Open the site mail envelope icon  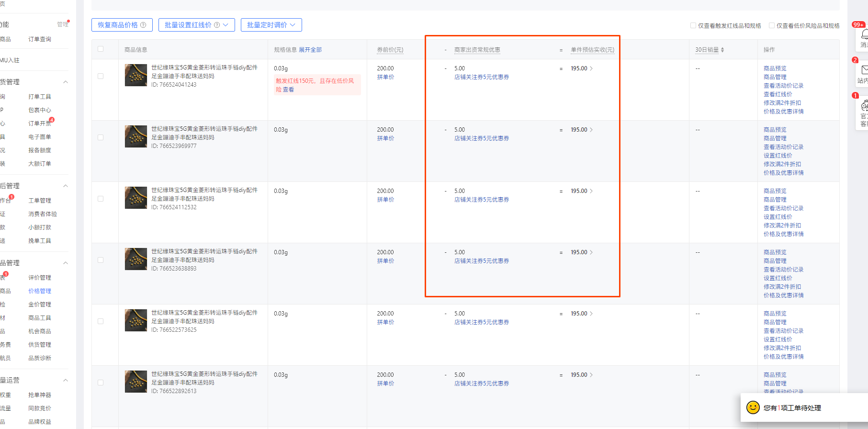864,70
